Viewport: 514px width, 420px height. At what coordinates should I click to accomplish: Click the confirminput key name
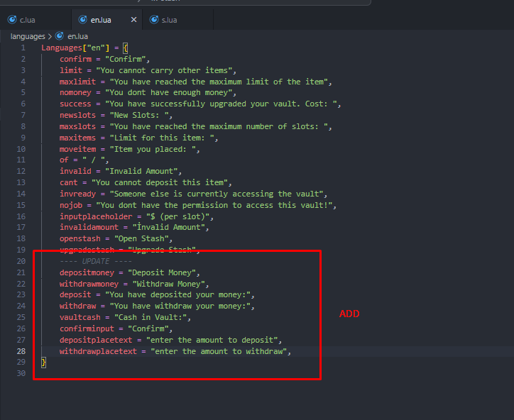(87, 328)
